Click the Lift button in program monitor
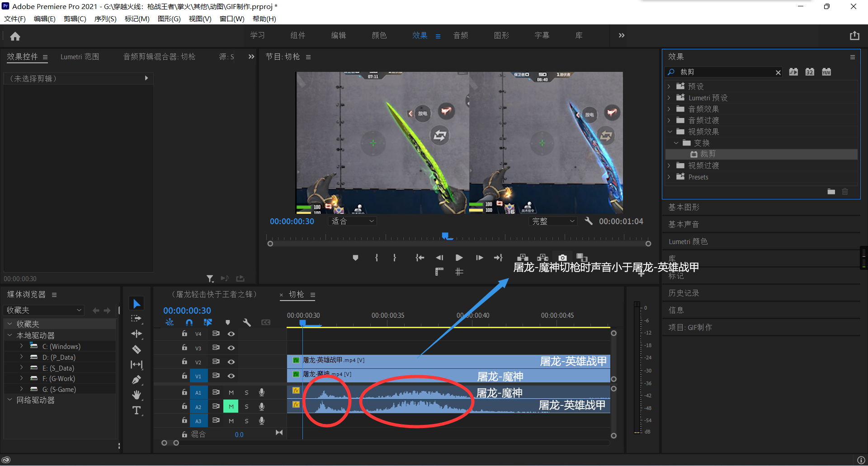This screenshot has width=868, height=466. [x=523, y=258]
